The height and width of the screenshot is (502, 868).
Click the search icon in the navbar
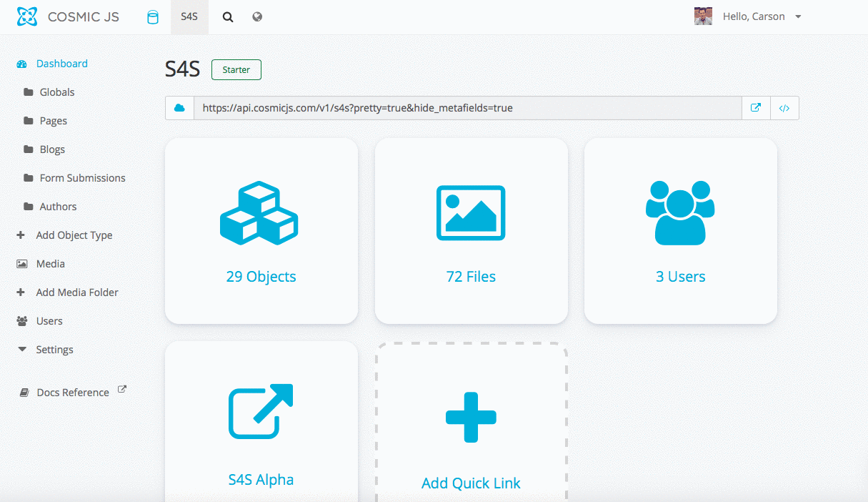point(227,16)
